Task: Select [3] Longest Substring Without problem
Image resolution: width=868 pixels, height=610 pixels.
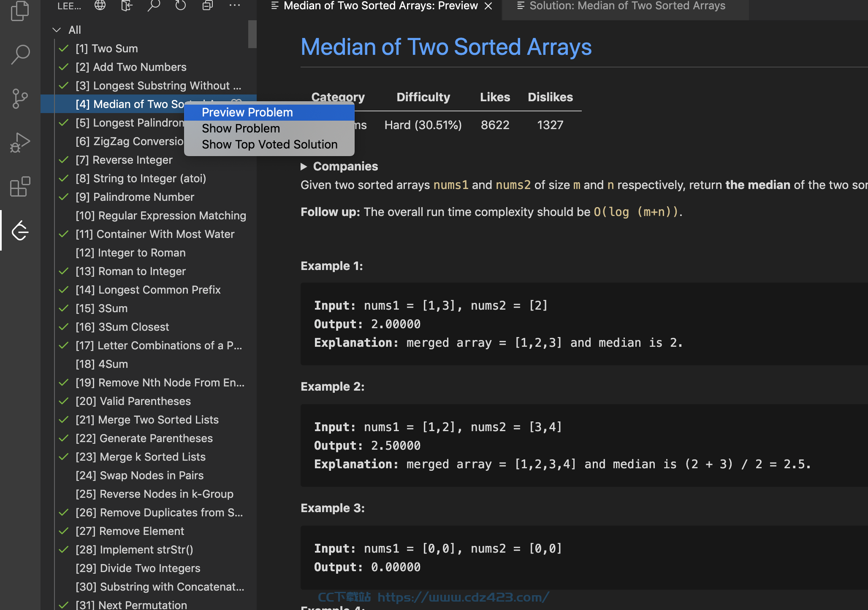Action: pyautogui.click(x=149, y=86)
